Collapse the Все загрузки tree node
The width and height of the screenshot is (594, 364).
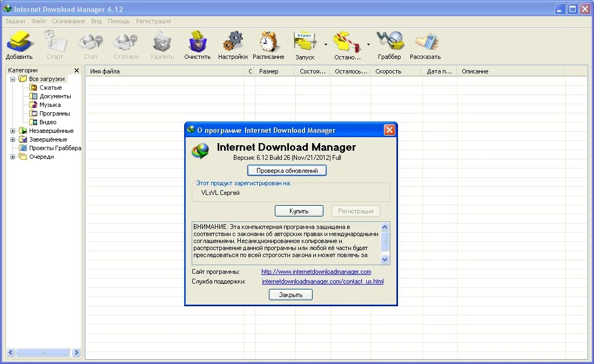pos(12,79)
